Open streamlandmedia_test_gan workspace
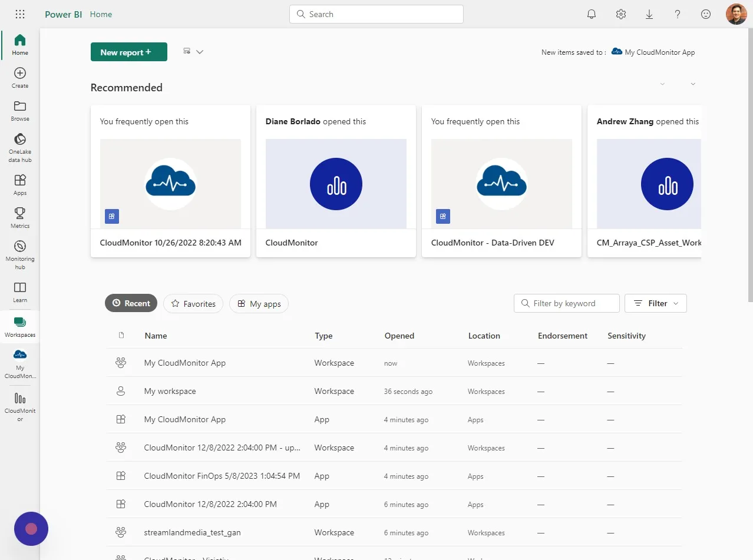753x560 pixels. pyautogui.click(x=394, y=532)
